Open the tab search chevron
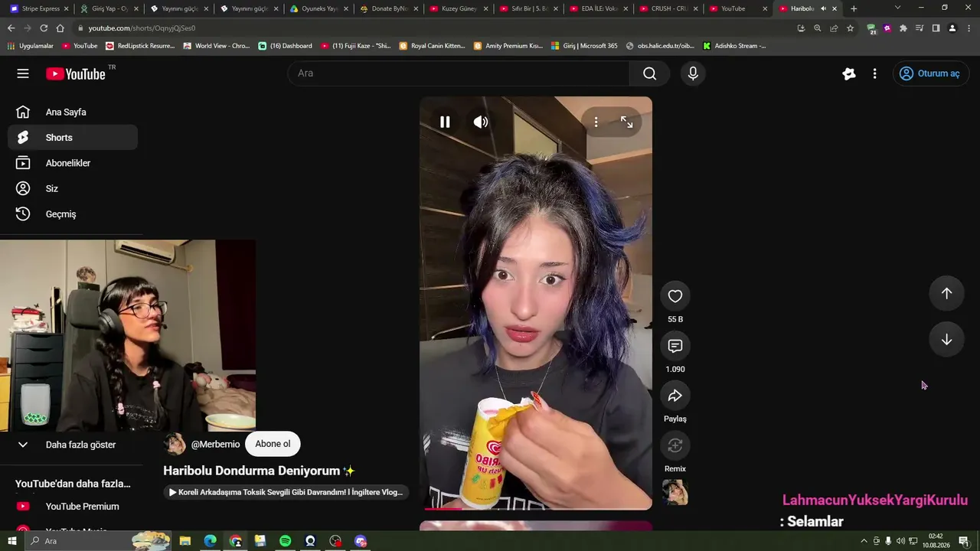The height and width of the screenshot is (551, 980). (x=897, y=8)
